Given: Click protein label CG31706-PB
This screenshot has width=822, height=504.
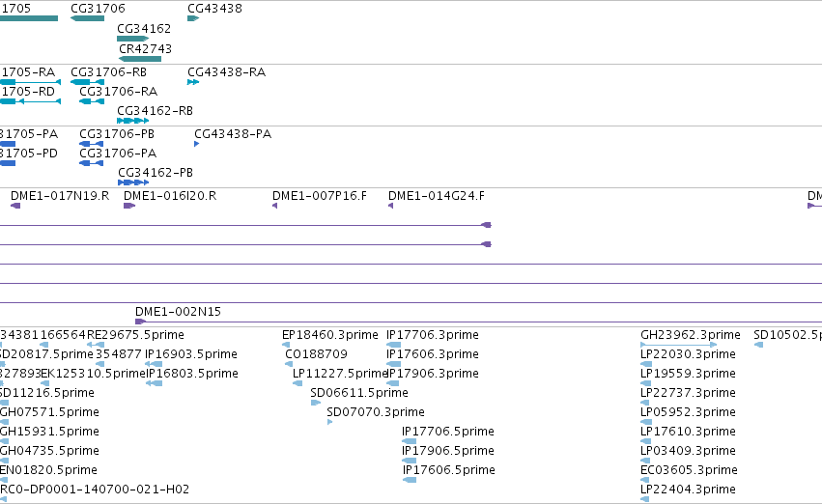Looking at the screenshot, I should point(117,133).
